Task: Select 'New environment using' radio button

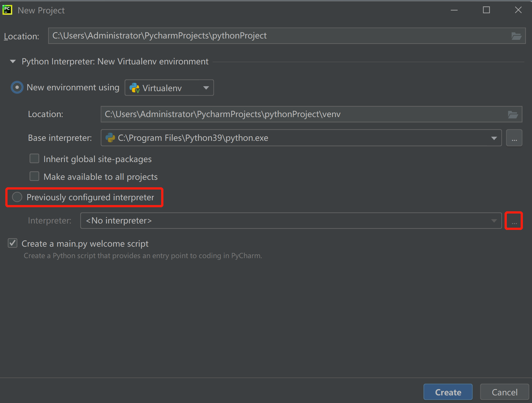Action: coord(17,87)
